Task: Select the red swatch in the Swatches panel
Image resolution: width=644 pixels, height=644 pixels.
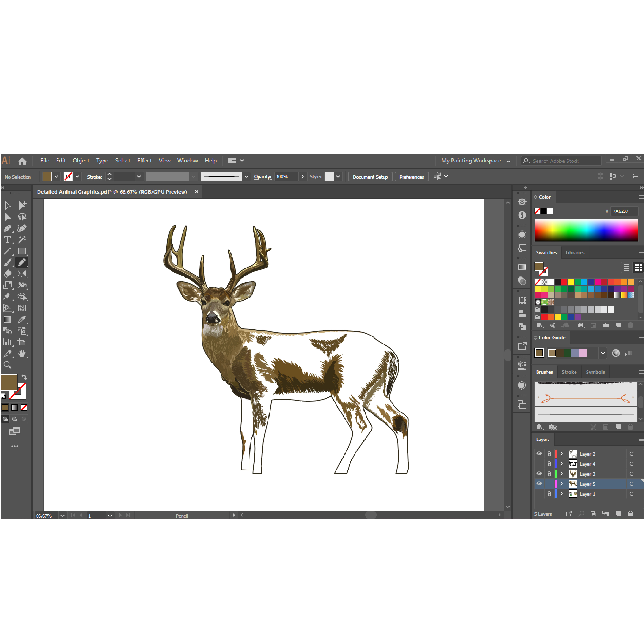Action: click(564, 282)
